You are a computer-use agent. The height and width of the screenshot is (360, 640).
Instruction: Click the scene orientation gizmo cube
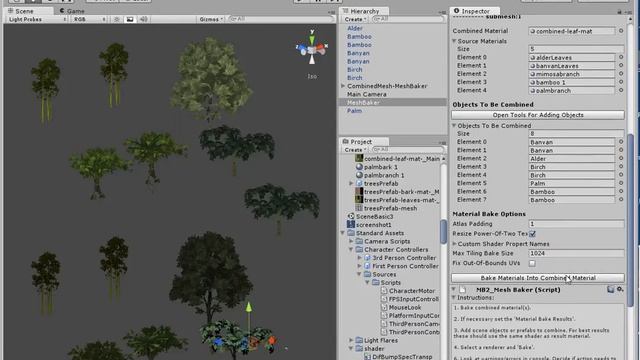312,50
